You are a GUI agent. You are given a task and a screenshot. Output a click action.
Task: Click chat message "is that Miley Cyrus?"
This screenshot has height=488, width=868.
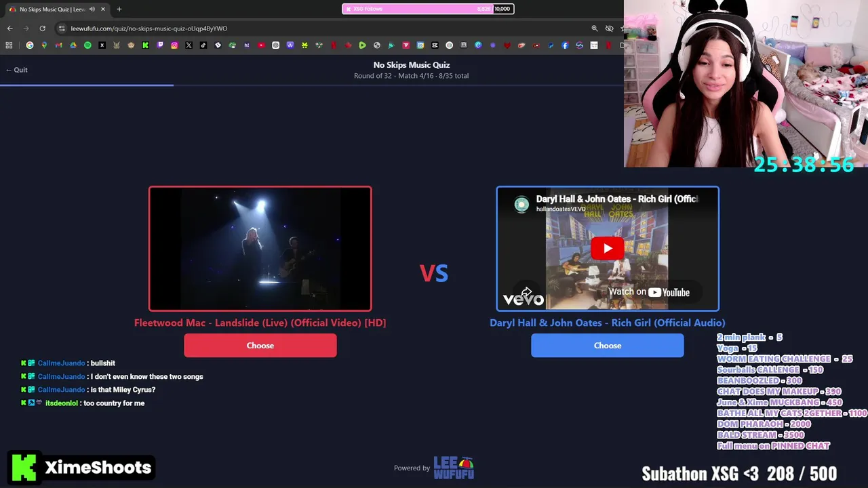(123, 390)
